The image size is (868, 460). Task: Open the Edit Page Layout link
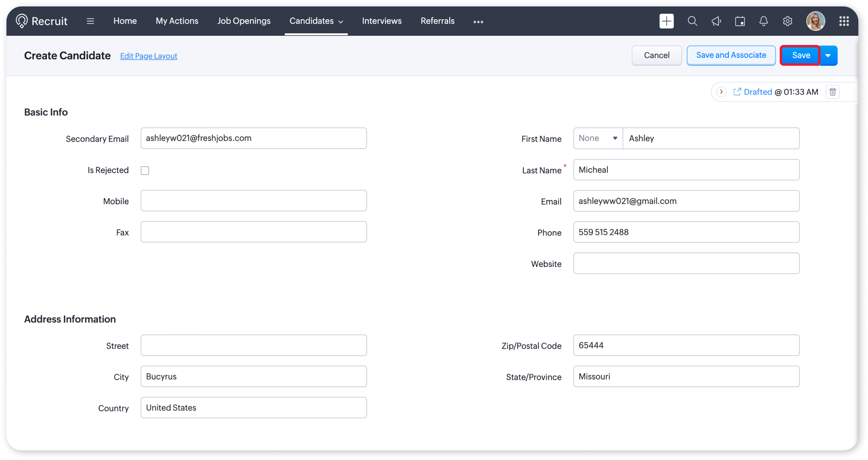click(x=148, y=56)
